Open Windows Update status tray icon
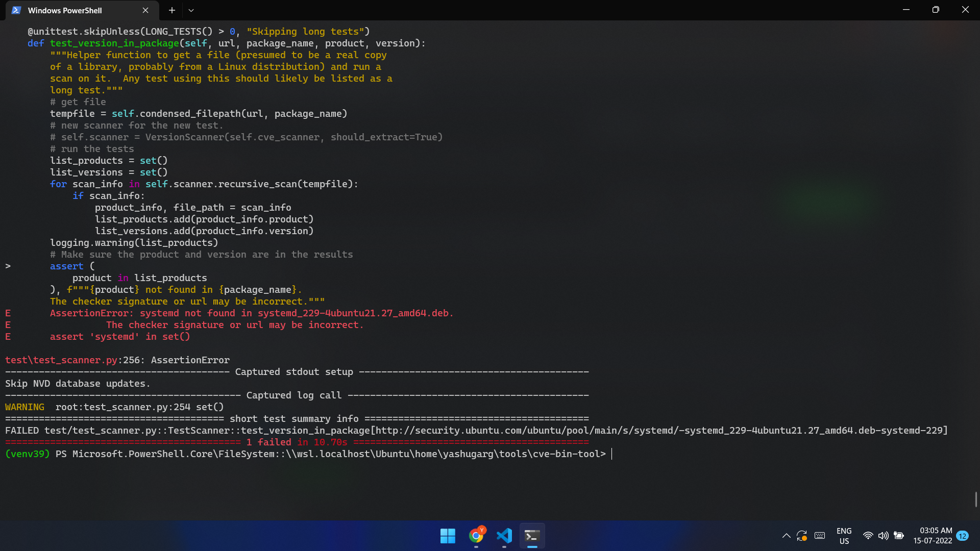Viewport: 980px width, 551px height. coord(802,536)
